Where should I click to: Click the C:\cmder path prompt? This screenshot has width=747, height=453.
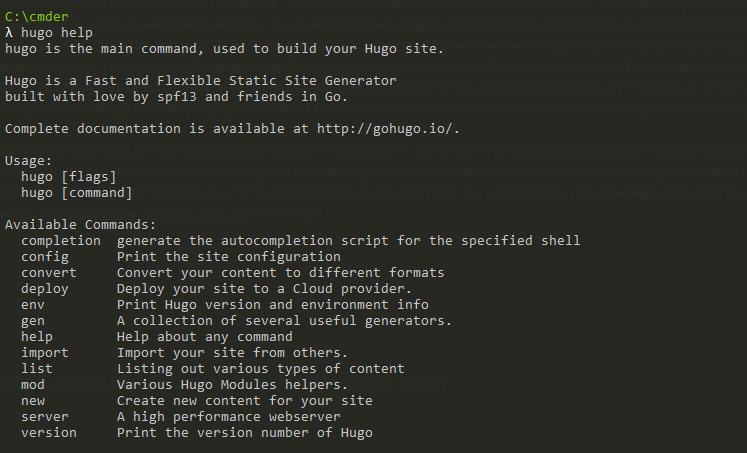coord(33,16)
